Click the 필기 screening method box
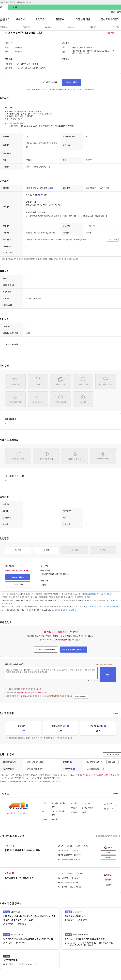Viewport: 121px width, 980px height. point(74,550)
